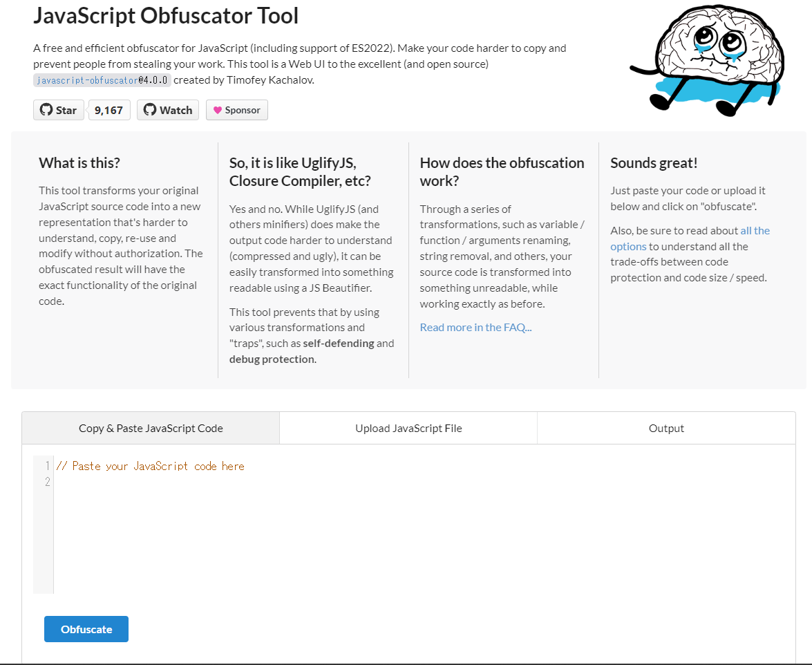Click the GitHub octocat icon on the Star button
The width and height of the screenshot is (812, 665).
[46, 109]
